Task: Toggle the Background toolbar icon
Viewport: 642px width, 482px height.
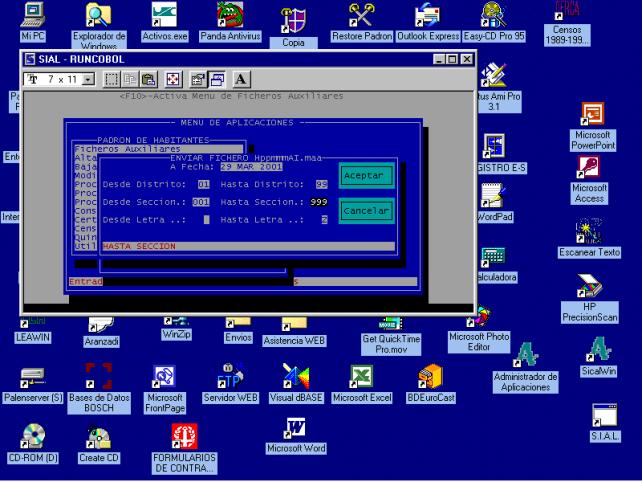Action: [x=217, y=79]
